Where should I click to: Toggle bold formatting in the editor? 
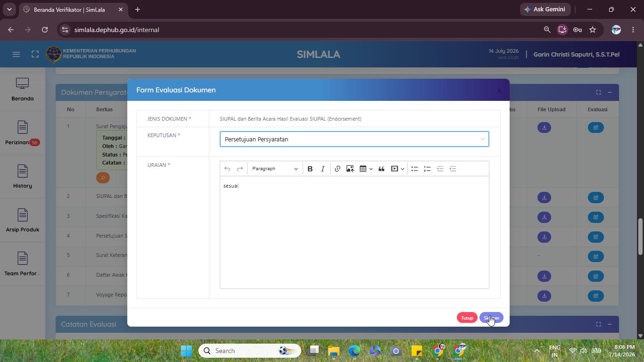pos(310,169)
